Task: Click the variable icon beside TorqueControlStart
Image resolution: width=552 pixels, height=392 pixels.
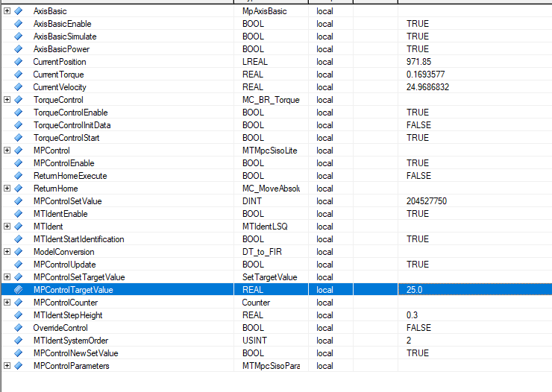Action: (19, 137)
